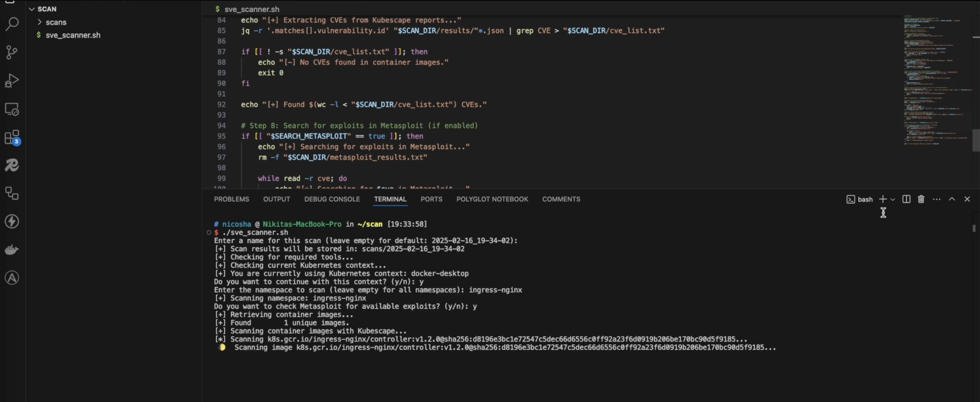Switch to the PROBLEMS tab
This screenshot has height=402, width=980.
coord(231,199)
